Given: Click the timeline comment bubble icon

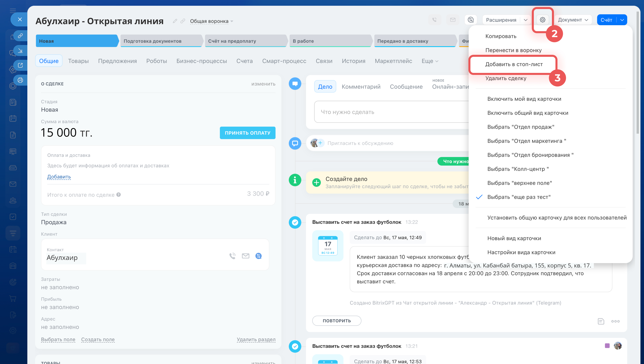Looking at the screenshot, I should 295,143.
